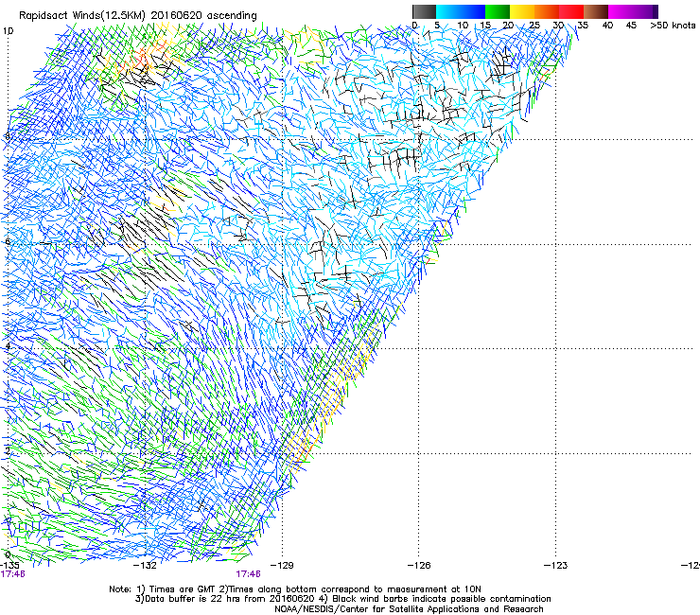Click the green 15-20 knots color segment
Image resolution: width=700 pixels, height=615 pixels.
coord(498,11)
